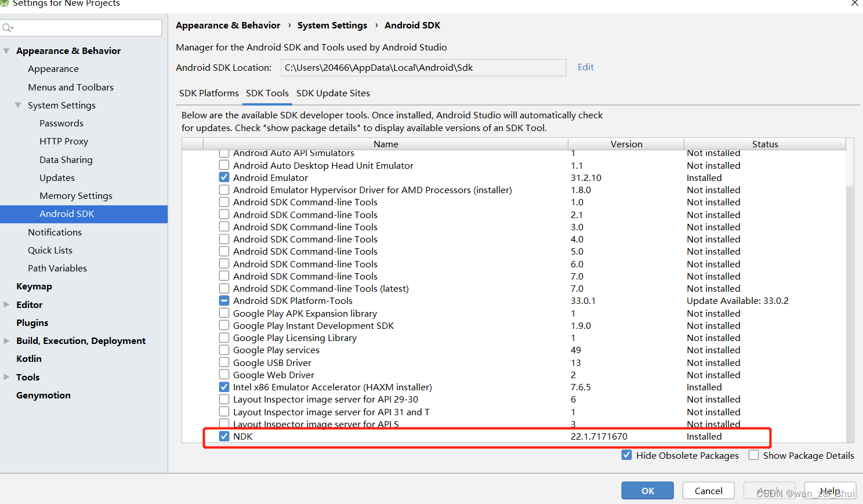The width and height of the screenshot is (863, 504).
Task: Click System Settings breadcrumb
Action: [x=332, y=26]
